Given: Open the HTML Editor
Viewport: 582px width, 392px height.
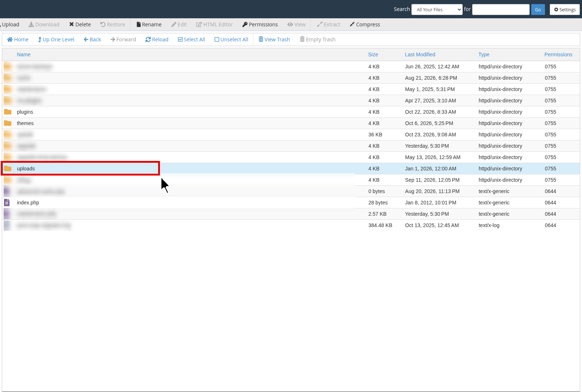Looking at the screenshot, I should pyautogui.click(x=214, y=24).
